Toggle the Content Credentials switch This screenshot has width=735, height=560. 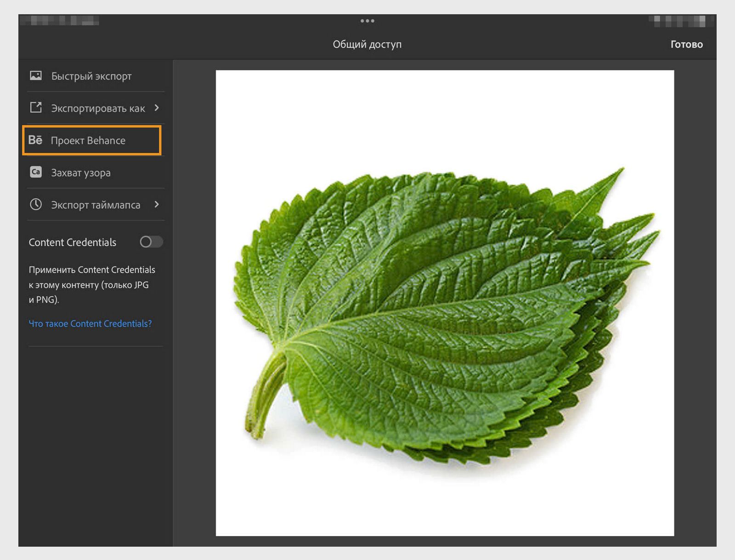point(151,242)
